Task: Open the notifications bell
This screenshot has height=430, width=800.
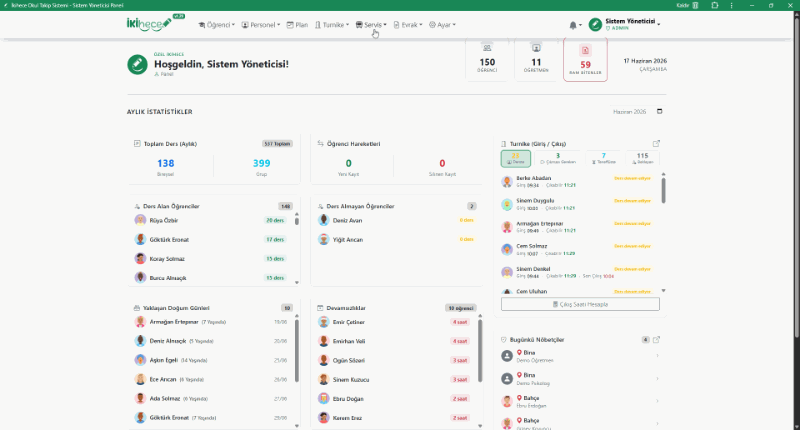Action: tap(575, 25)
